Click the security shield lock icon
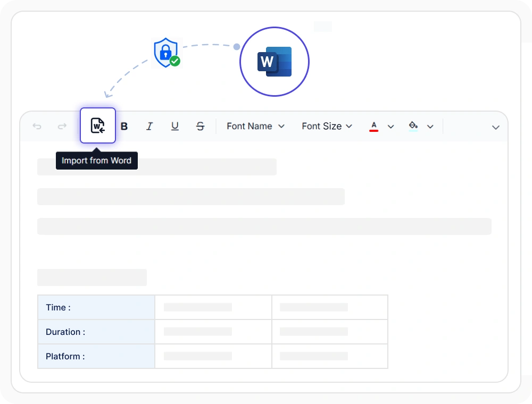The width and height of the screenshot is (532, 404). pos(166,53)
